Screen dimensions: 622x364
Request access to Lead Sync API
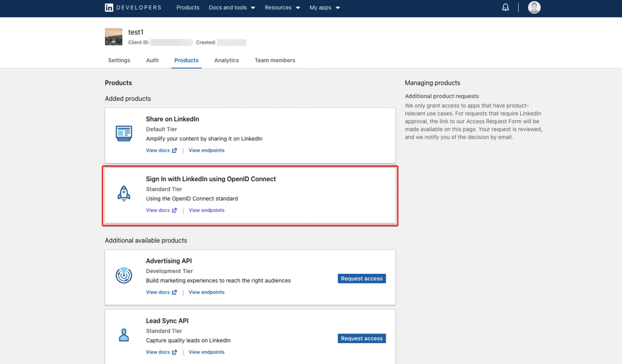coord(361,338)
